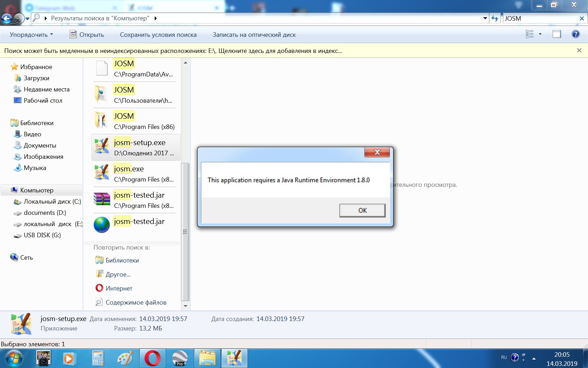Switch to JOSM taskbar button
The image size is (588, 368).
pyautogui.click(x=234, y=358)
